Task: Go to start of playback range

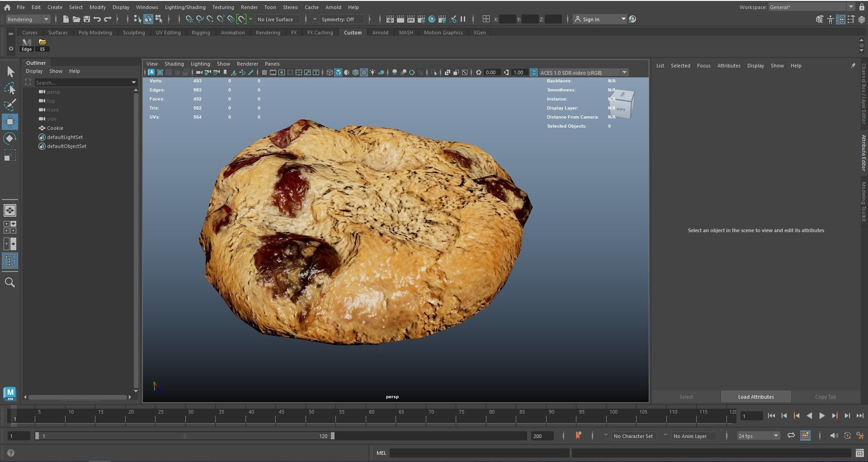Action: coord(771,416)
